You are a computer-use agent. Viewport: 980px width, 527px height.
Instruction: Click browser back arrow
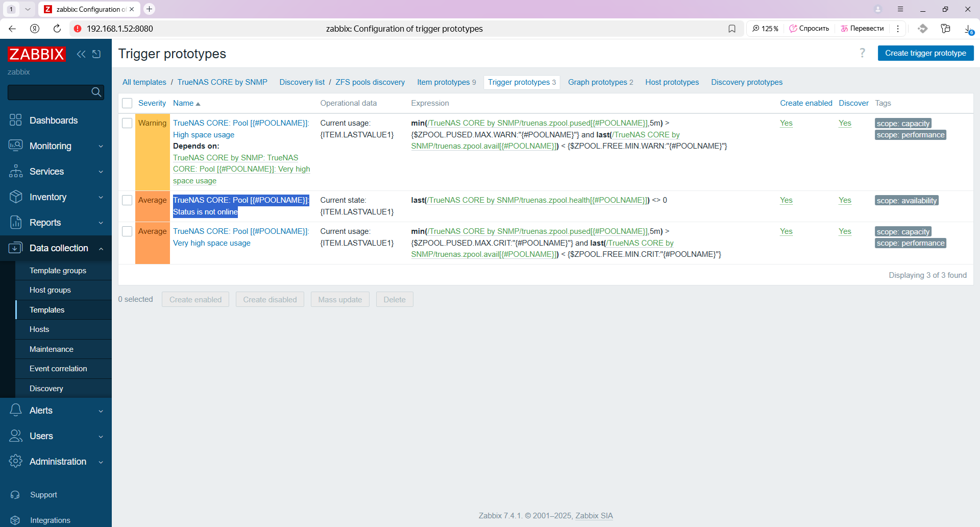pos(12,29)
